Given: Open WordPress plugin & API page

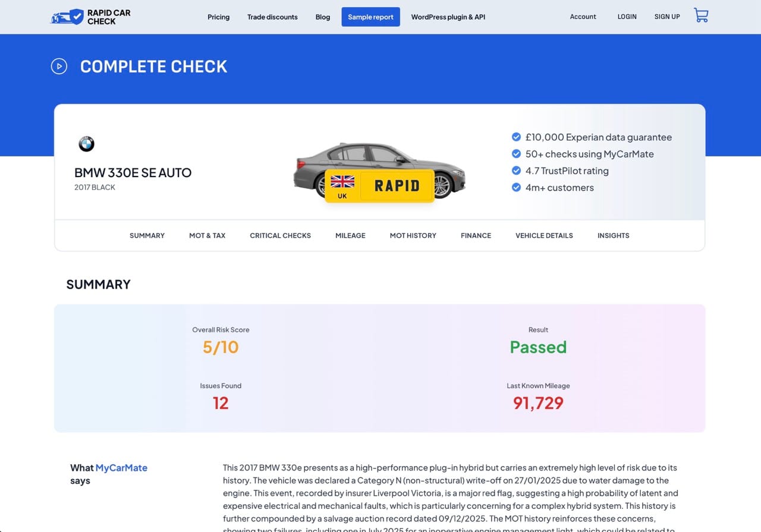Looking at the screenshot, I should (x=448, y=17).
